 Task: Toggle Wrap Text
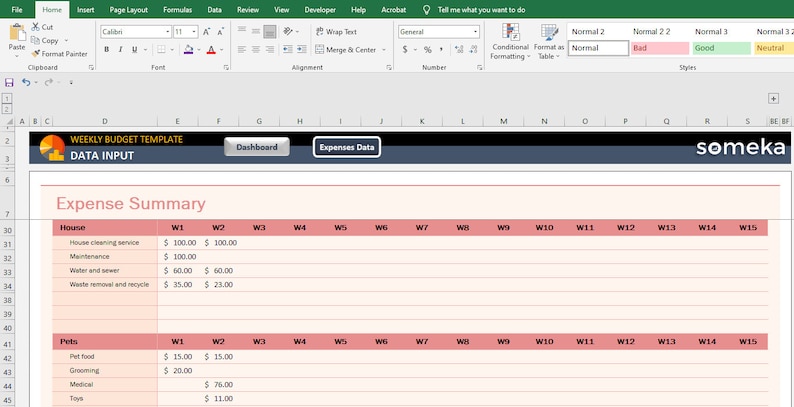(x=336, y=31)
